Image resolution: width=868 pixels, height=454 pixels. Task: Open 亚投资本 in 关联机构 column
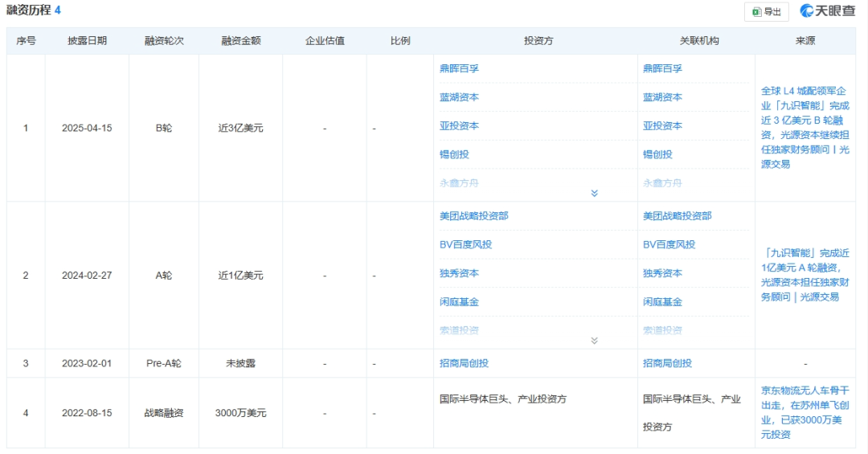662,126
